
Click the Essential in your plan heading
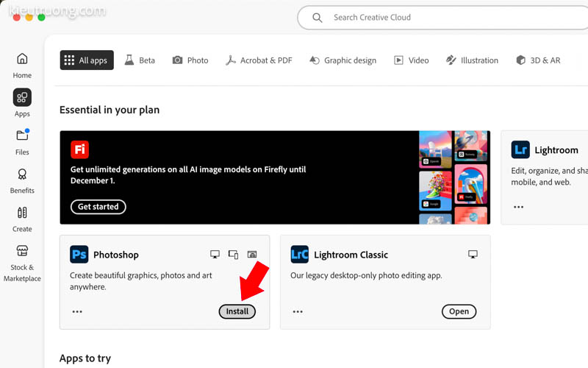(110, 110)
